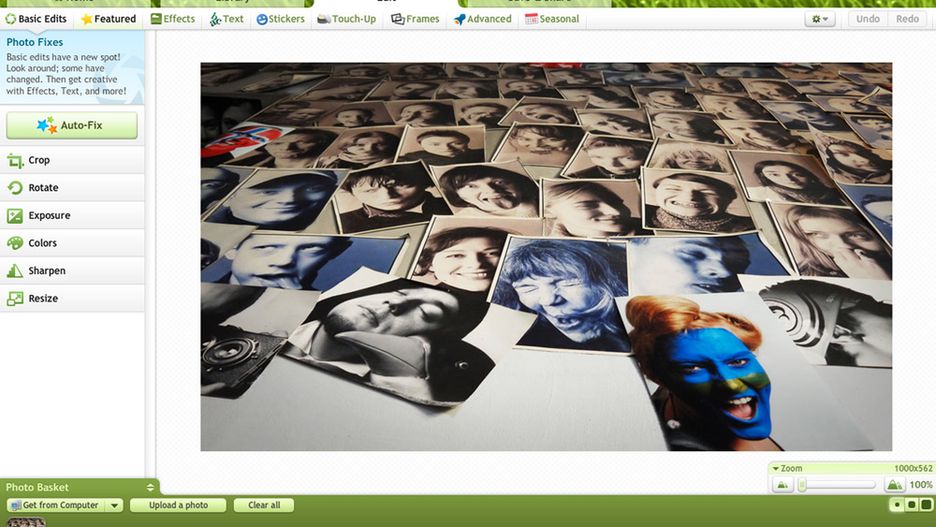
Task: Click Get from Computer button
Action: click(x=56, y=505)
